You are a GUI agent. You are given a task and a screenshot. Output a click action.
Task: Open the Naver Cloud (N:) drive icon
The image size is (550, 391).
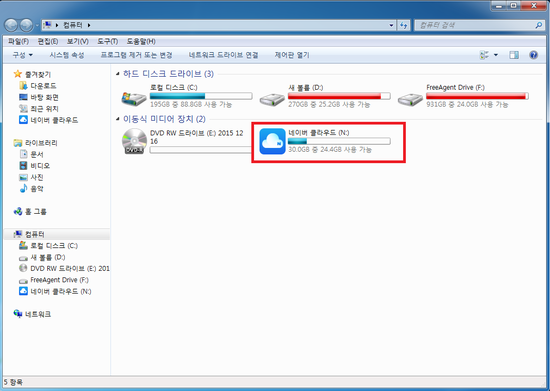(x=272, y=141)
